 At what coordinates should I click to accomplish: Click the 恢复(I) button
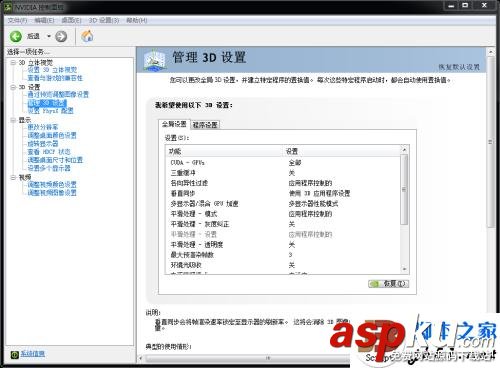pos(389,284)
